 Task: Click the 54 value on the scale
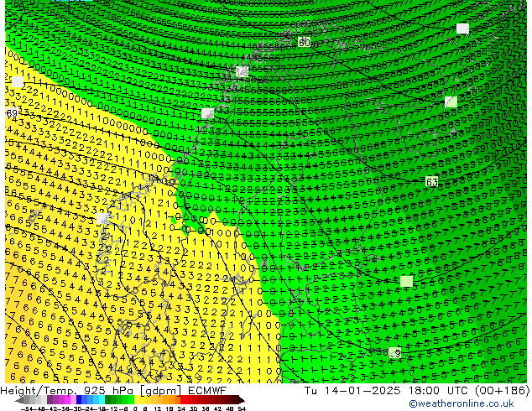(x=241, y=409)
